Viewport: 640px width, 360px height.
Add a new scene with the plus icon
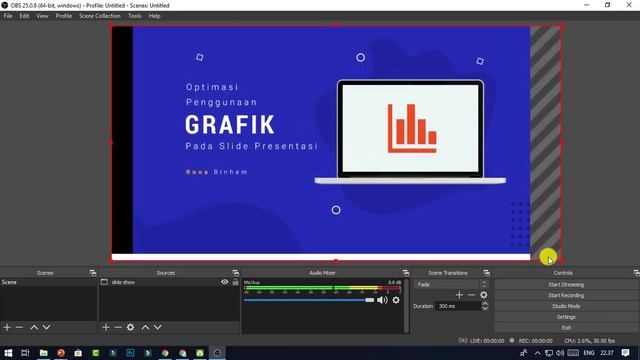pos(7,327)
